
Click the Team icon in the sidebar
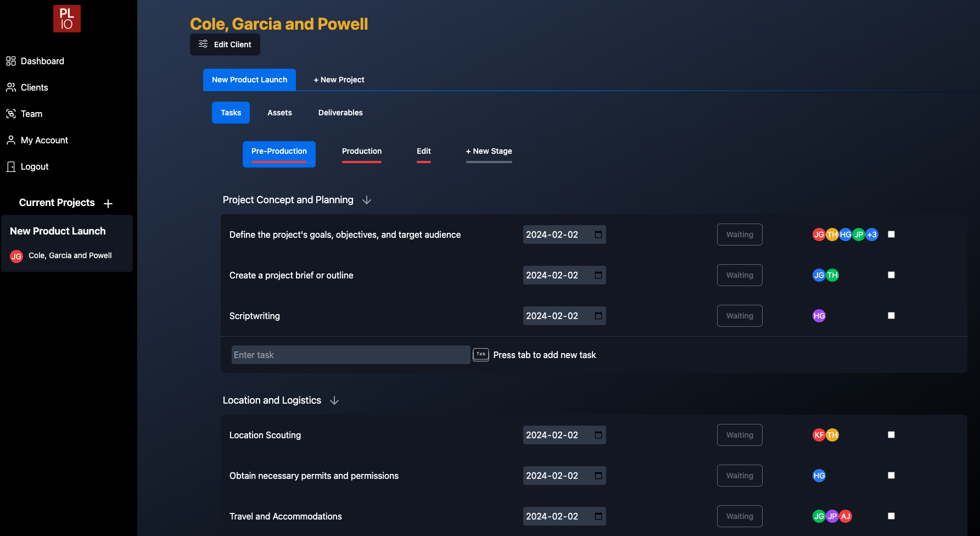pos(11,113)
